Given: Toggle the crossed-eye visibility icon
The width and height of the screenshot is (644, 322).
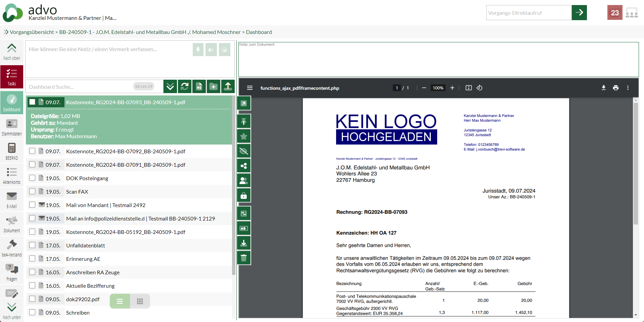Looking at the screenshot, I should click(x=244, y=151).
